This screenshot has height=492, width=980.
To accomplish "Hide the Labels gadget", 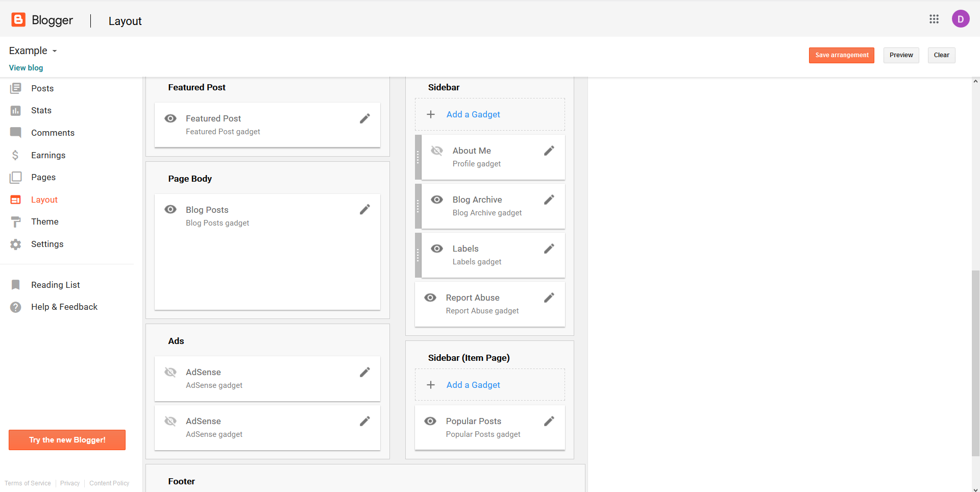I will coord(437,249).
